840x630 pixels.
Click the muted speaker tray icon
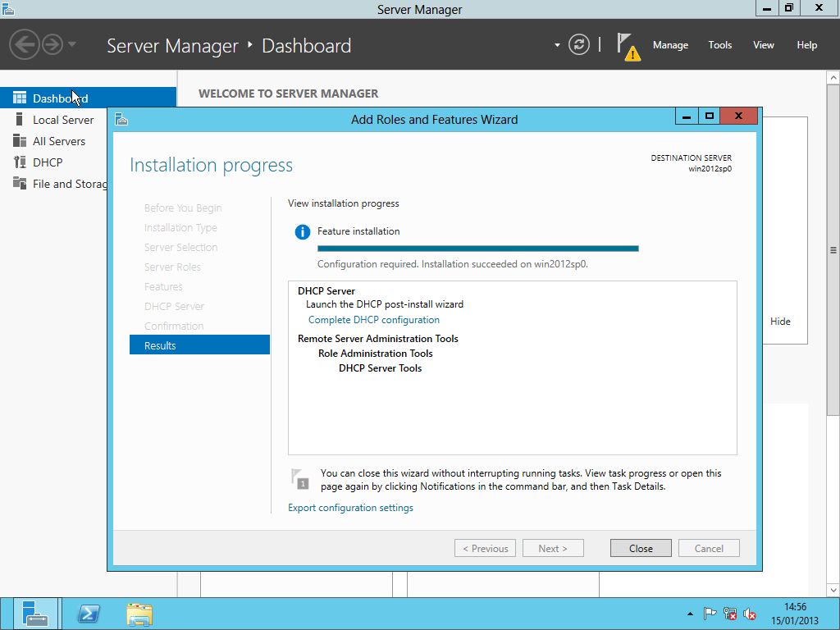pos(750,614)
